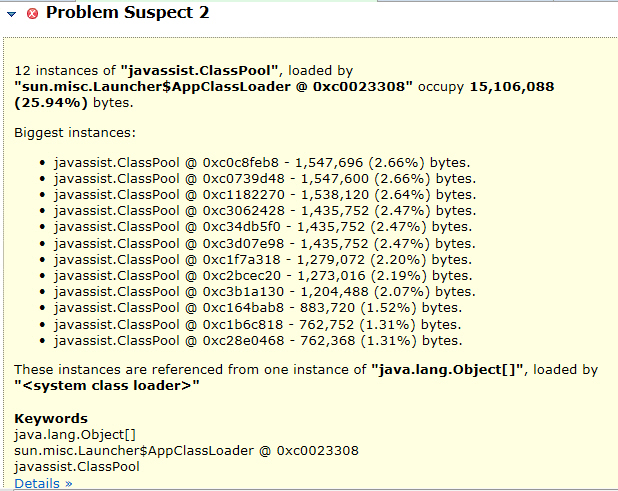618x491 pixels.
Task: Click the javassist.ClassPool keyword at the bottom
Action: (x=77, y=466)
